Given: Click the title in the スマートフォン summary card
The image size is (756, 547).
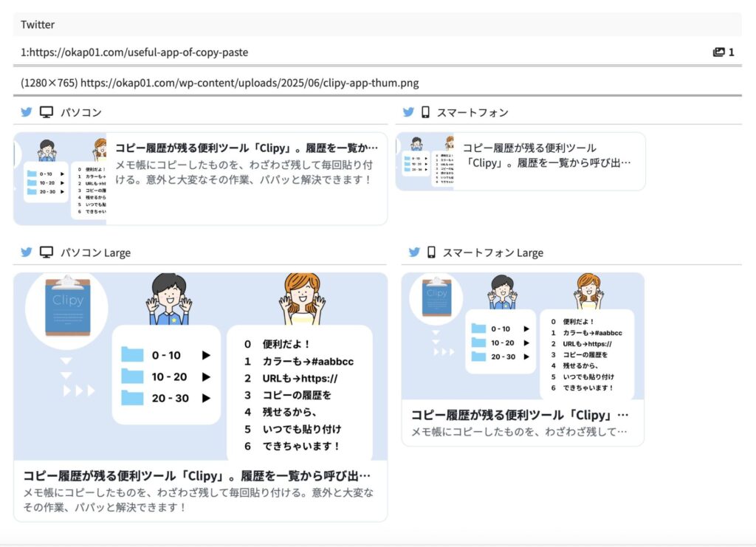Looking at the screenshot, I should pos(547,155).
